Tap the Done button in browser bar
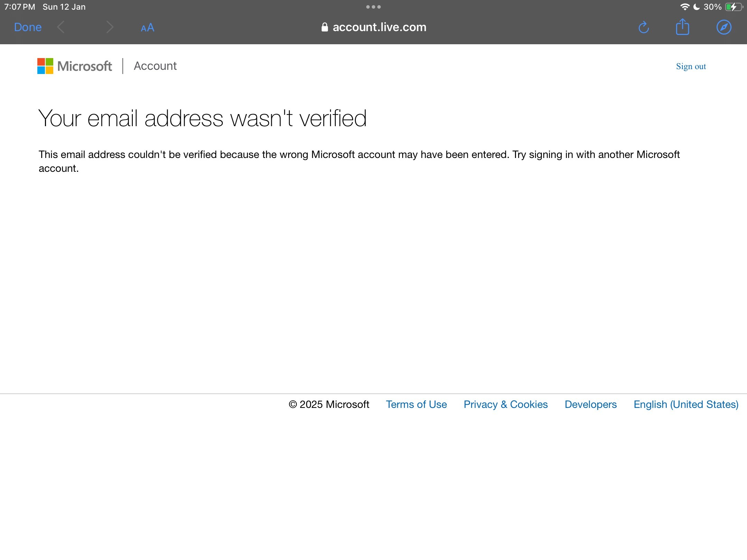This screenshot has height=560, width=747. (x=28, y=27)
